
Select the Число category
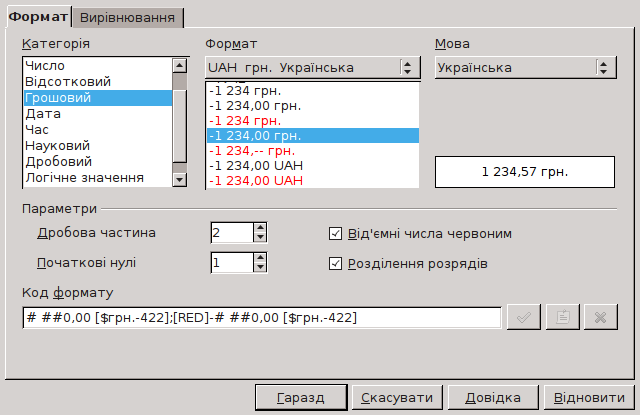(98, 66)
